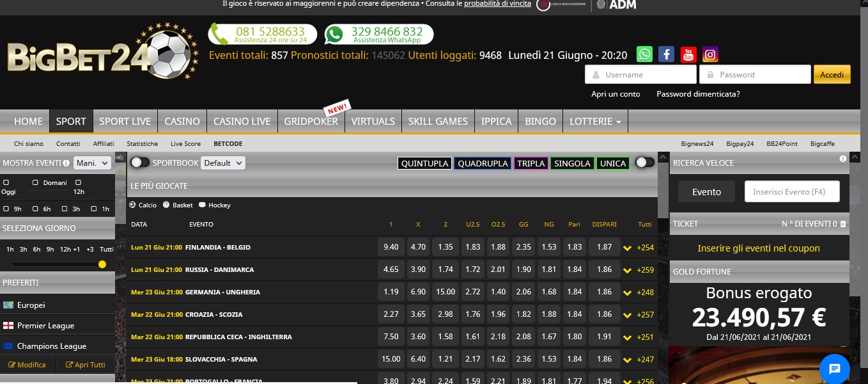Click the Europei flag icon in Preferiti
Image resolution: width=868 pixels, height=384 pixels.
[x=8, y=305]
